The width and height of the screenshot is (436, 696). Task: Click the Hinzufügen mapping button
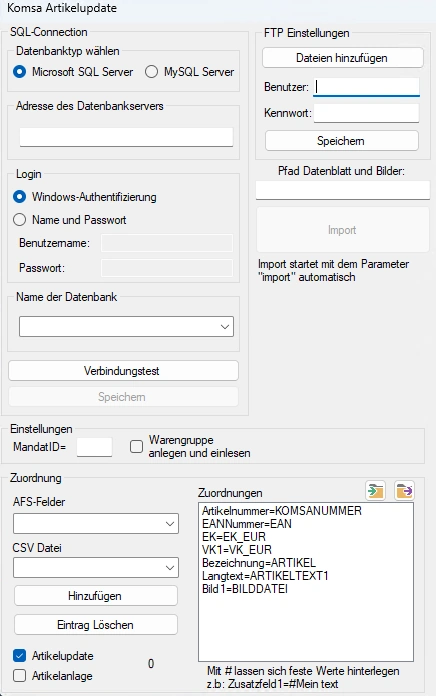[95, 596]
